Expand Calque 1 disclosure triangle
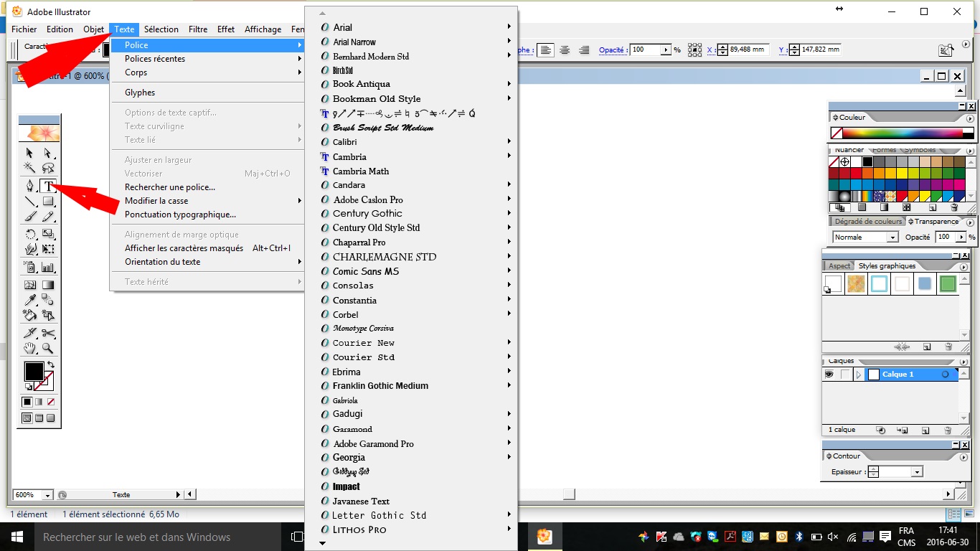 859,375
